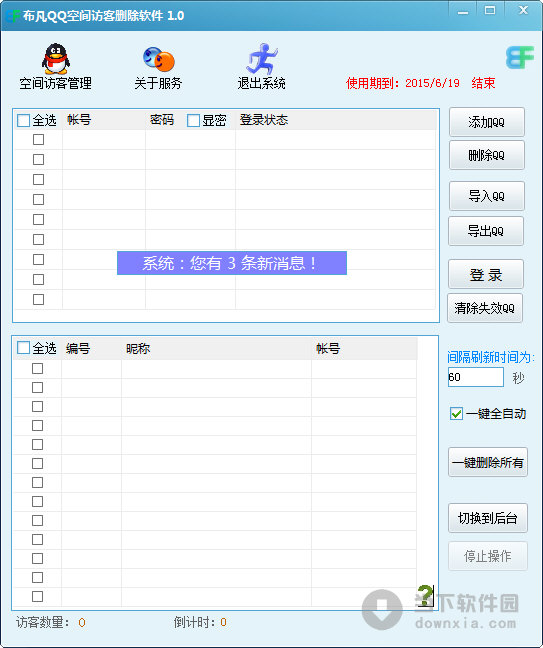This screenshot has height=648, width=543.
Task: Maximize the window
Action: click(x=490, y=11)
